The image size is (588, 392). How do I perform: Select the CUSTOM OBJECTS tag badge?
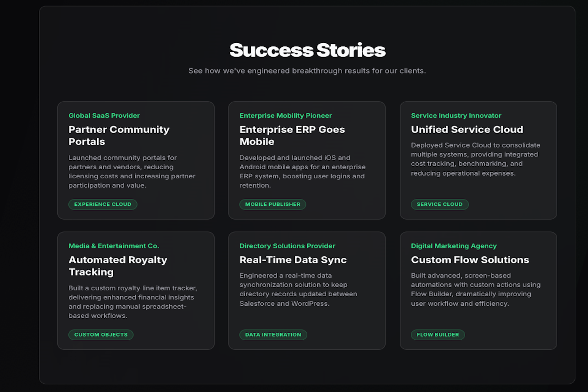(x=101, y=335)
